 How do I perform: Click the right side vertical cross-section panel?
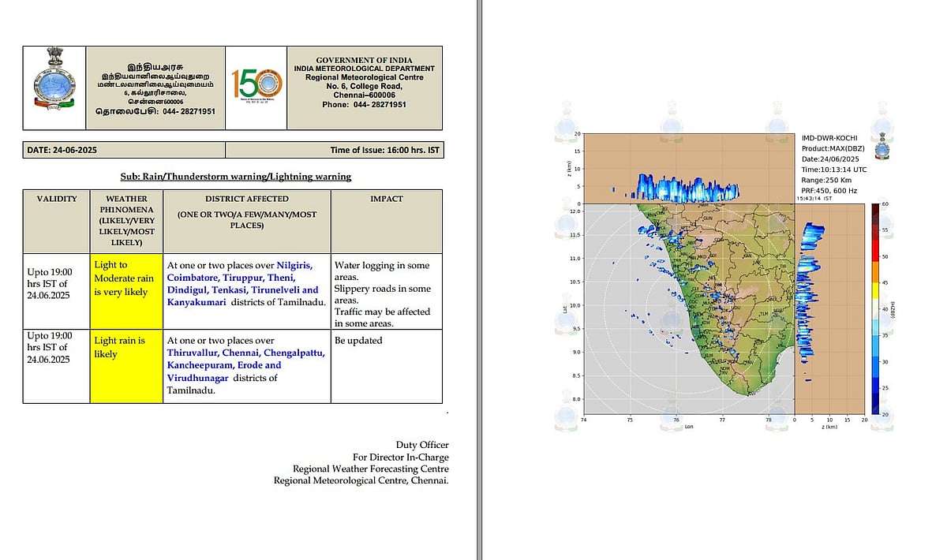(x=829, y=308)
